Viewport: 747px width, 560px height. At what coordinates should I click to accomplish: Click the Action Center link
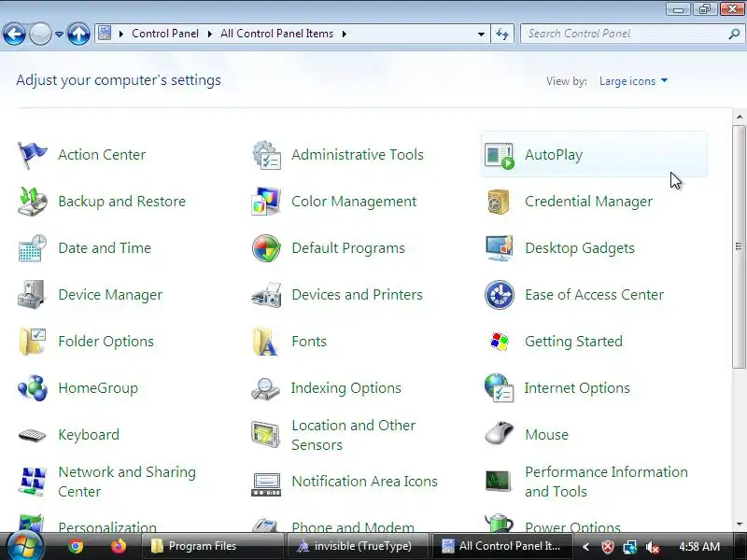tap(102, 155)
